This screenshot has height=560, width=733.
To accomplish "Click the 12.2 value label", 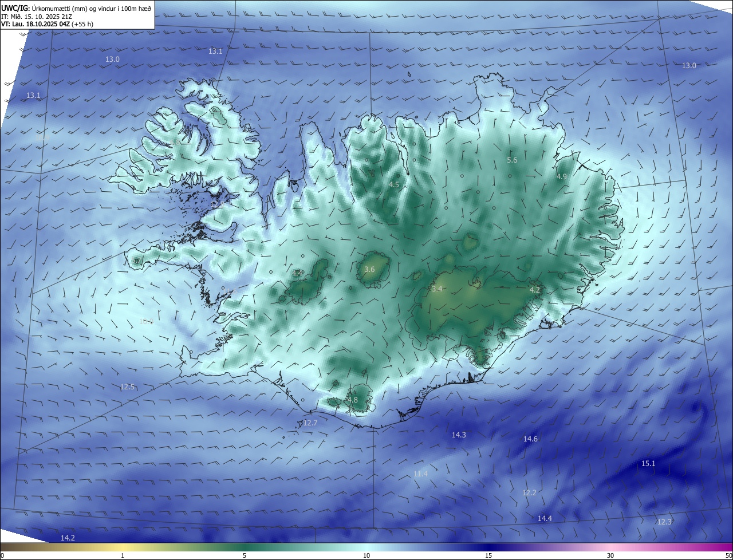I will tap(529, 493).
